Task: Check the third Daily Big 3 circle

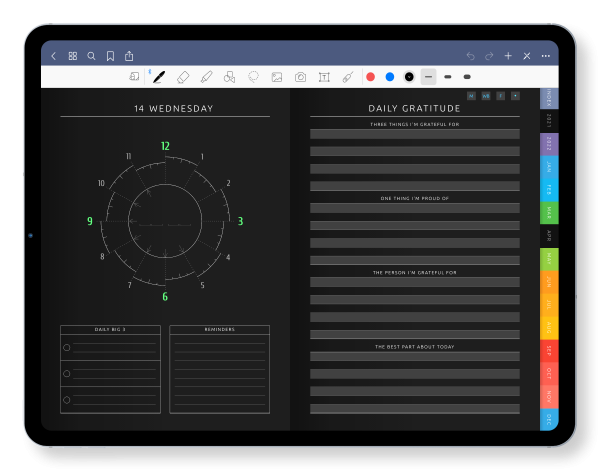Action: point(67,400)
